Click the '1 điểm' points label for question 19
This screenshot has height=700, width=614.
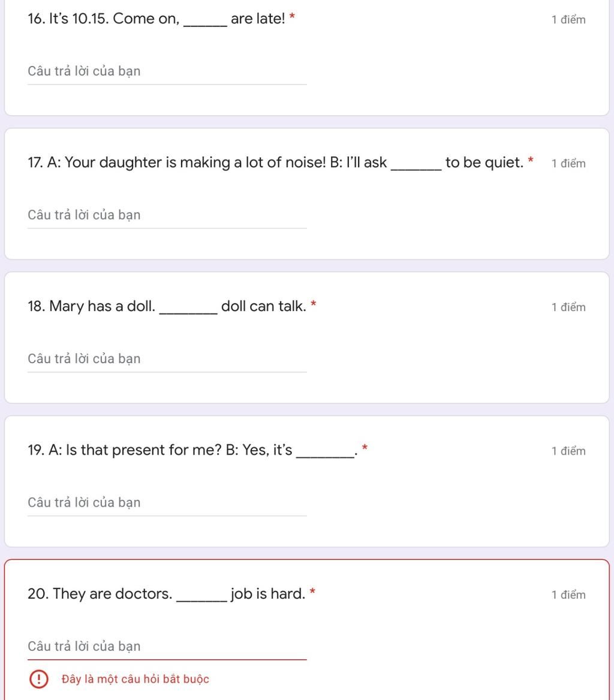[568, 451]
